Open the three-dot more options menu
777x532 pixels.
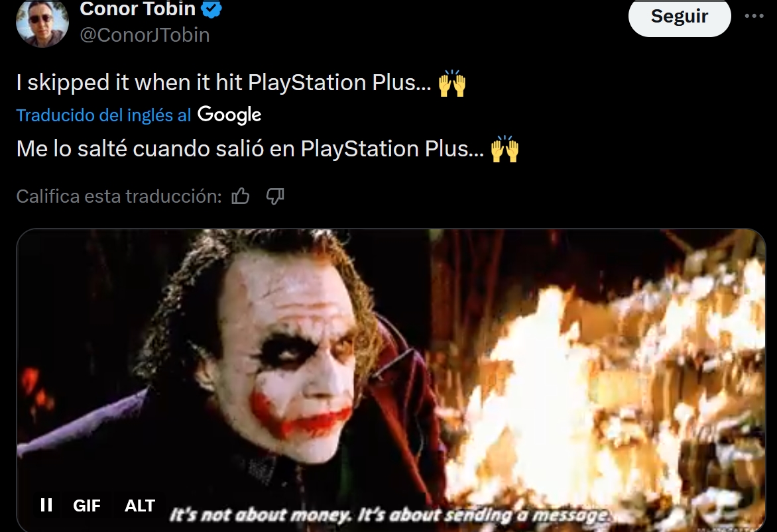[x=754, y=17]
